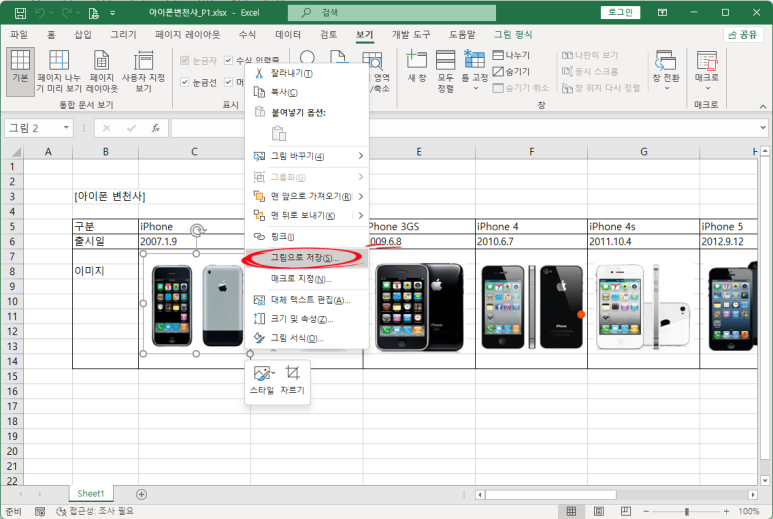Select 링크 in context menu
The width and height of the screenshot is (773, 519).
307,237
